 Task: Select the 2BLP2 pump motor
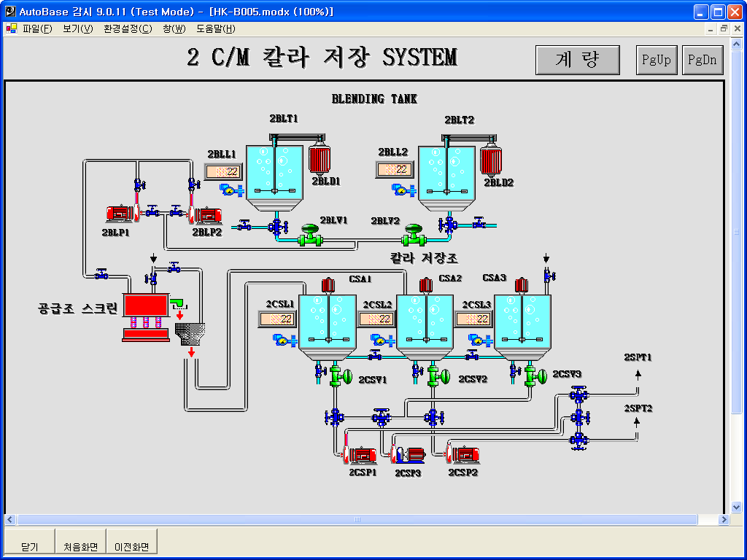click(207, 215)
